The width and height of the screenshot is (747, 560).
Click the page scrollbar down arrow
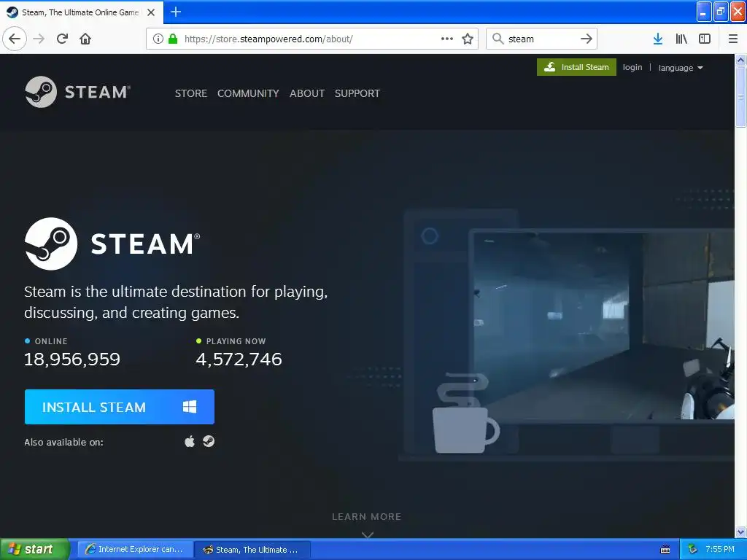740,532
